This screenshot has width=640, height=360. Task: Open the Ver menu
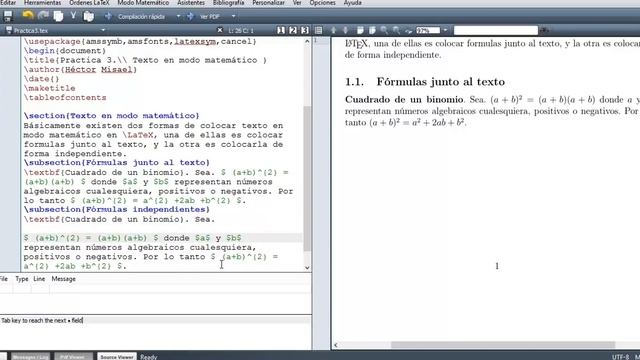(x=297, y=3)
